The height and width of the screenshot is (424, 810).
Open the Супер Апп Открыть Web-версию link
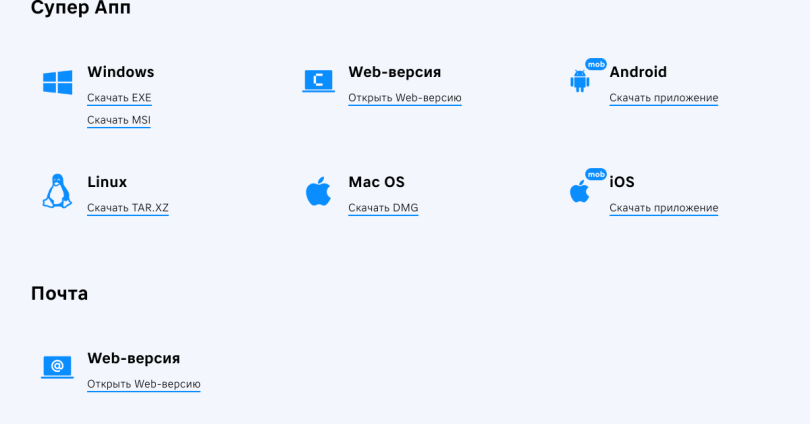click(404, 98)
